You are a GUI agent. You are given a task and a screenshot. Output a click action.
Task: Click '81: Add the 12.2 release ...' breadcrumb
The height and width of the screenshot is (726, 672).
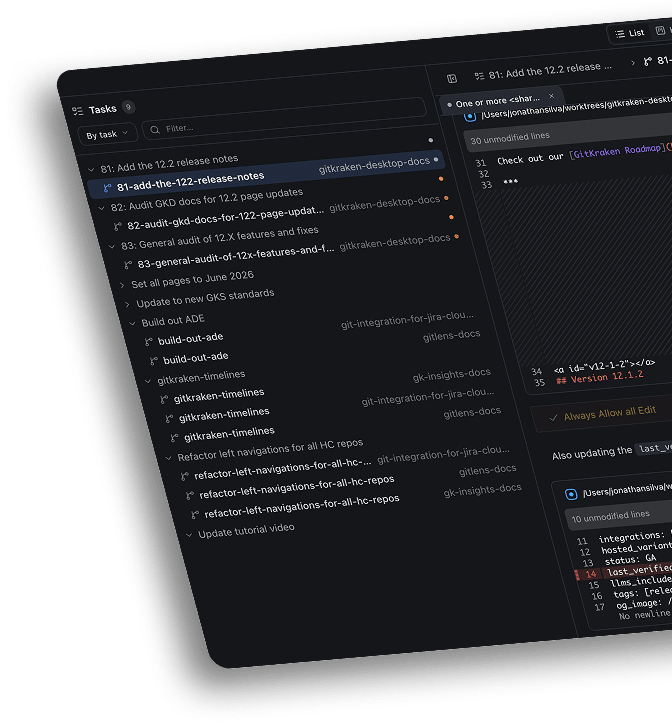pyautogui.click(x=550, y=70)
